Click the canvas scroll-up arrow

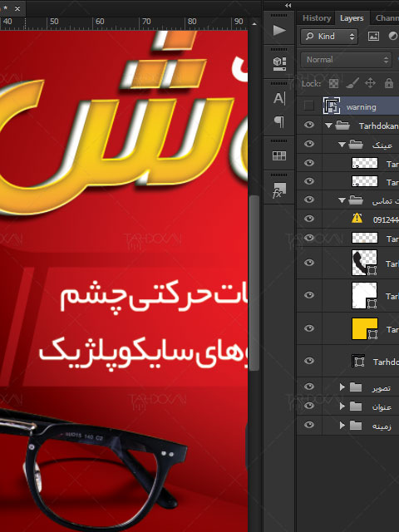[x=254, y=24]
